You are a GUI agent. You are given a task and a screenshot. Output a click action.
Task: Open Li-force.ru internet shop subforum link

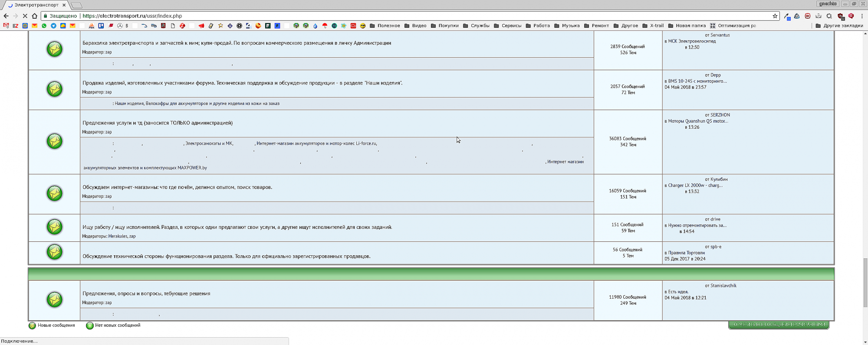316,143
